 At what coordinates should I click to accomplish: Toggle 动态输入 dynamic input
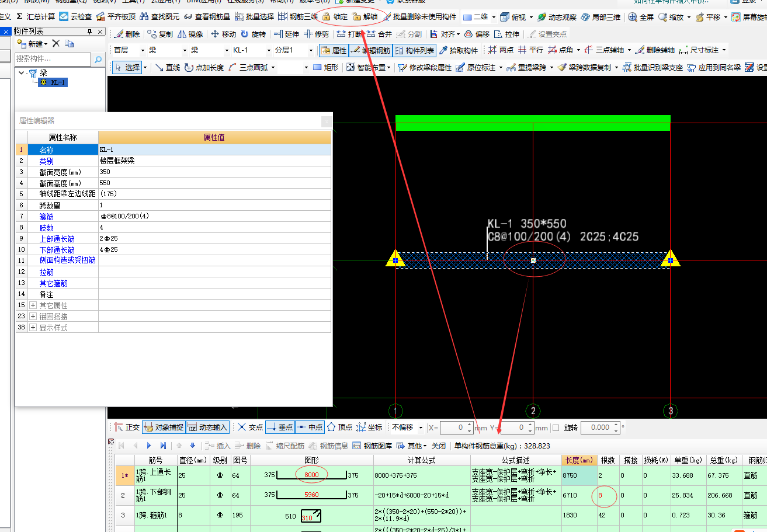click(207, 427)
